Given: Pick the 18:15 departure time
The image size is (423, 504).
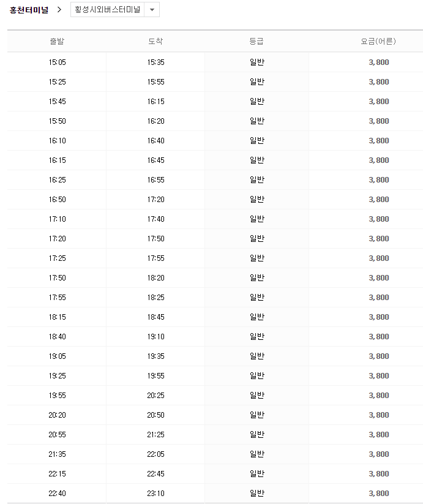Looking at the screenshot, I should [57, 317].
